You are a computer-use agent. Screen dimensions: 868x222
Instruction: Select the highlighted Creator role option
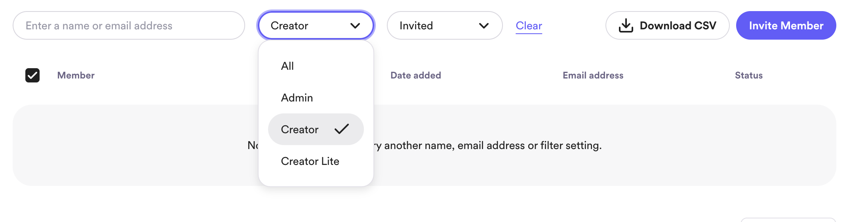tap(300, 130)
